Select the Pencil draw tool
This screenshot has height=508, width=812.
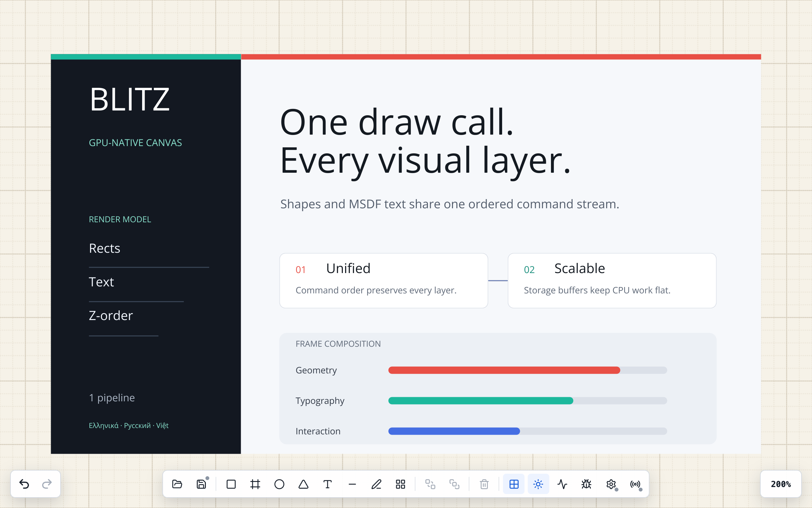click(377, 484)
